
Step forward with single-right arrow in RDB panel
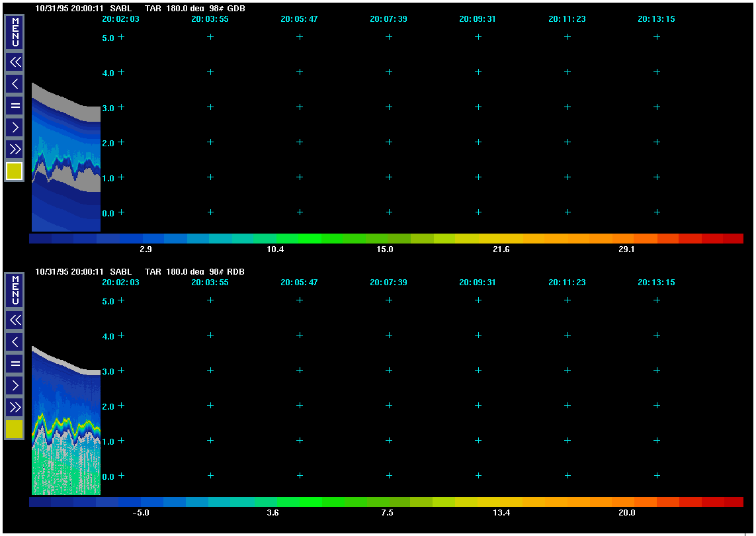pos(15,385)
